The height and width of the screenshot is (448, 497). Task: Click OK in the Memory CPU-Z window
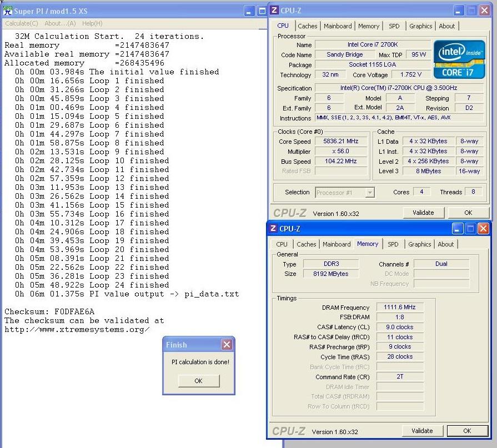tap(467, 431)
